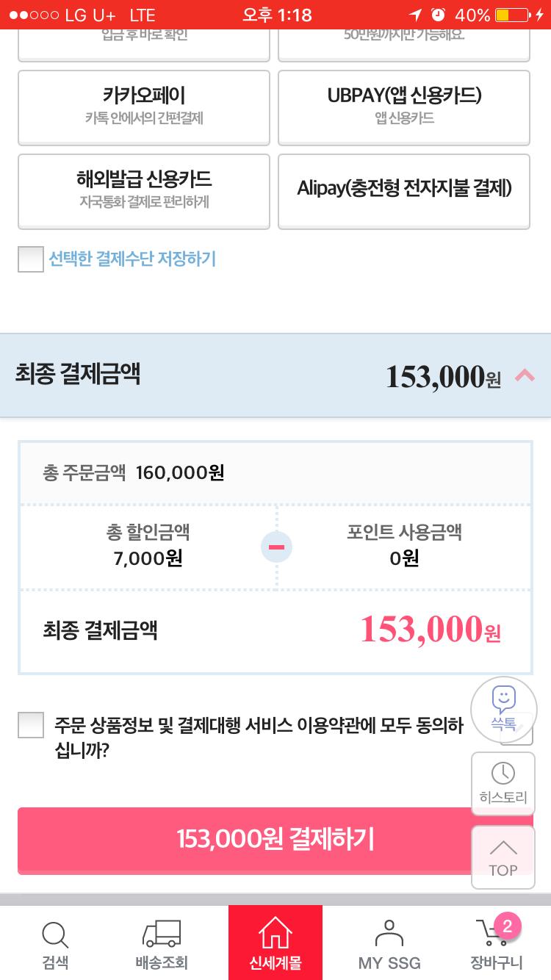Tap the cart badge showing 2
The width and height of the screenshot is (551, 980).
point(507,925)
